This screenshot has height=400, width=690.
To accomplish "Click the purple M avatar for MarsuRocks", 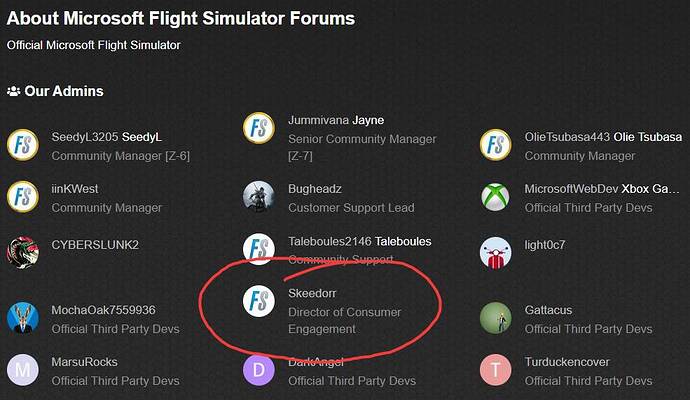I will pos(23,370).
